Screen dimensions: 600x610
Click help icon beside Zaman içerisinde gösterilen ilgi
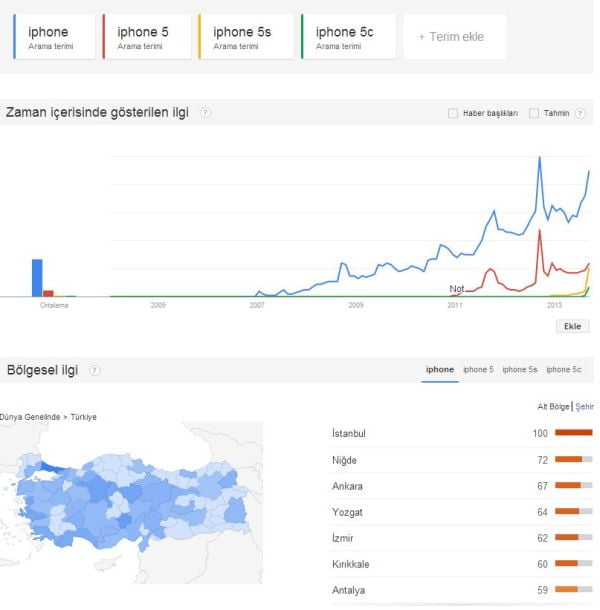(205, 113)
